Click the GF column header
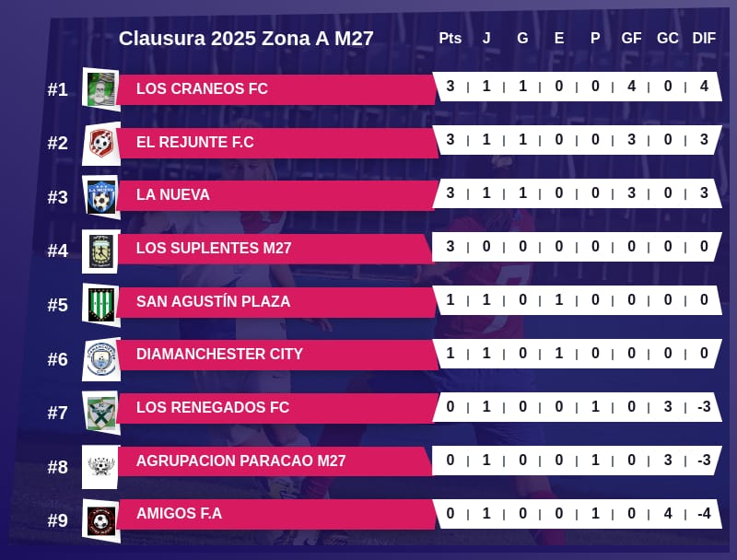 point(631,39)
